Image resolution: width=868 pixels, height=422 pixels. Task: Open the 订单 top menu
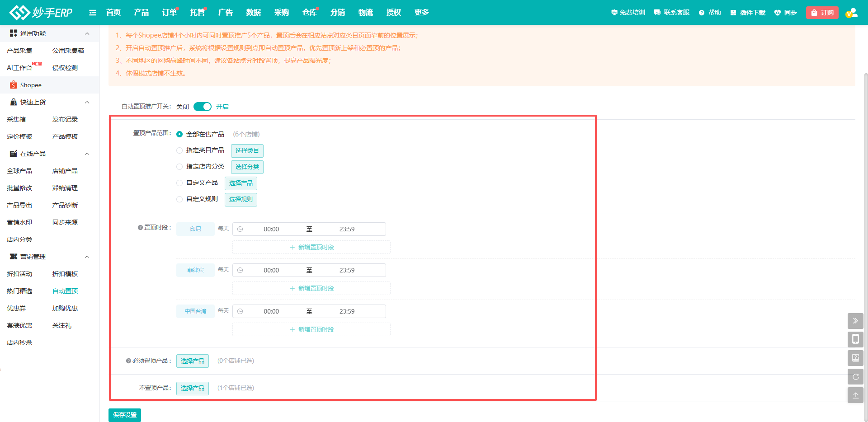tap(170, 12)
